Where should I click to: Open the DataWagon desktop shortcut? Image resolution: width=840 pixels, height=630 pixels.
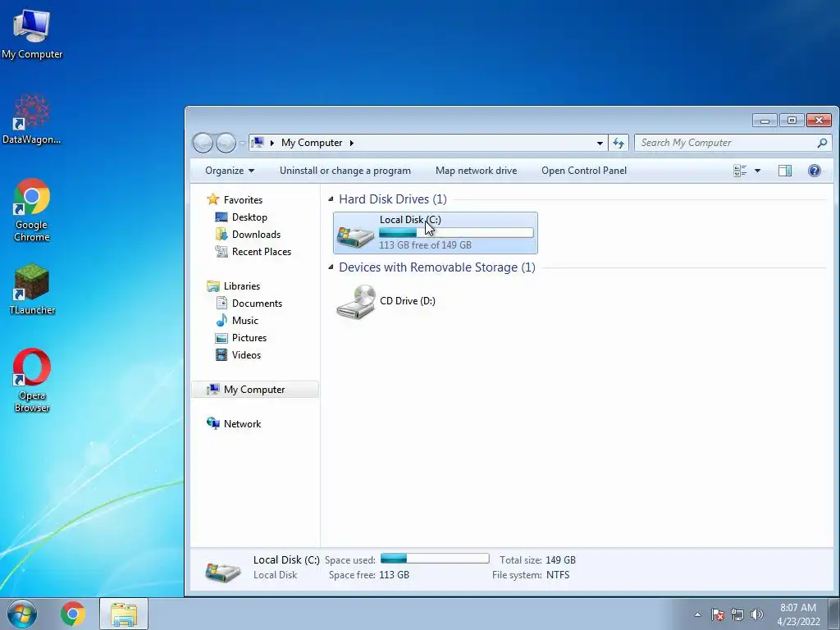[32, 119]
